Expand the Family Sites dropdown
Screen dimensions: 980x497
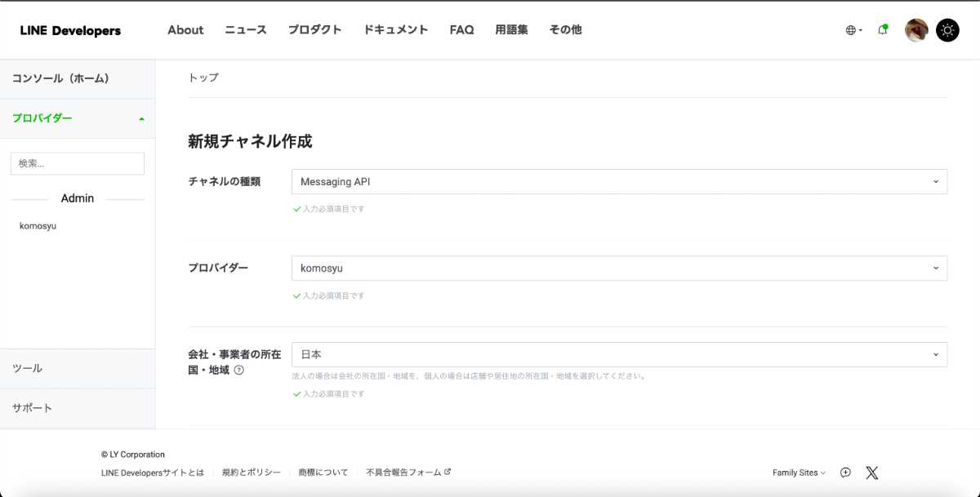[x=799, y=473]
